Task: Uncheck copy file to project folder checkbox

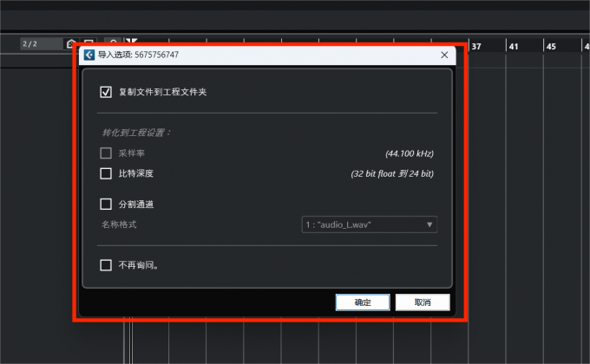Action: tap(106, 92)
